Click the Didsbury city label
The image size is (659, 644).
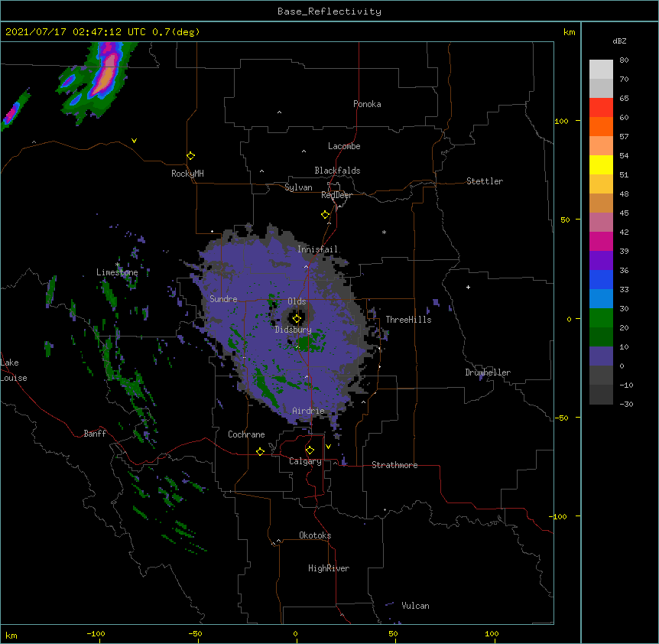pyautogui.click(x=294, y=330)
